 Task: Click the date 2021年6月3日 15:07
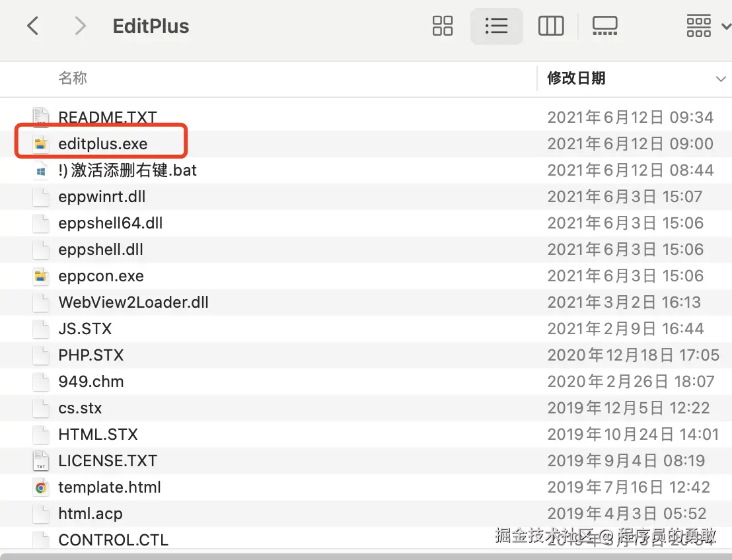[624, 197]
